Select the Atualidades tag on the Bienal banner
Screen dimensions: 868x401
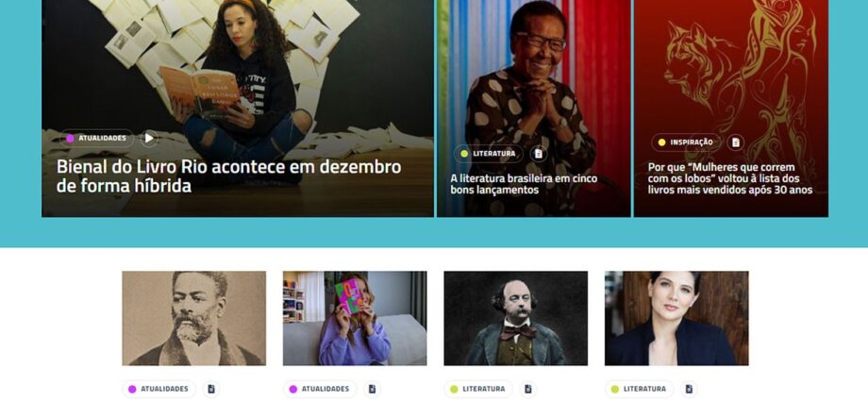(x=97, y=138)
